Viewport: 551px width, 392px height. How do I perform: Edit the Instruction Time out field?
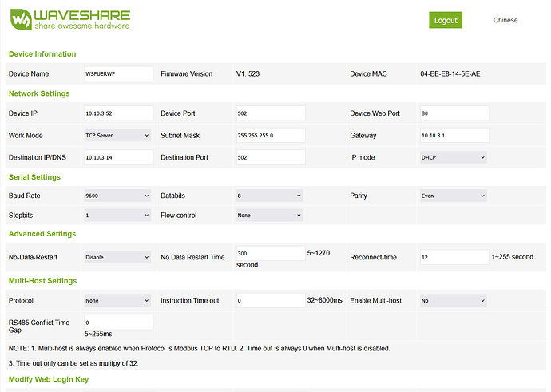(271, 300)
